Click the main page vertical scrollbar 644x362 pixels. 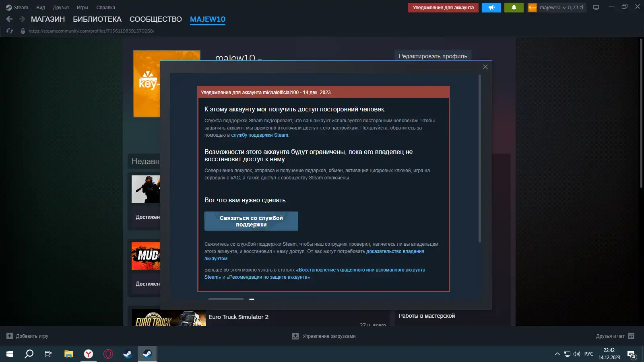[641, 113]
